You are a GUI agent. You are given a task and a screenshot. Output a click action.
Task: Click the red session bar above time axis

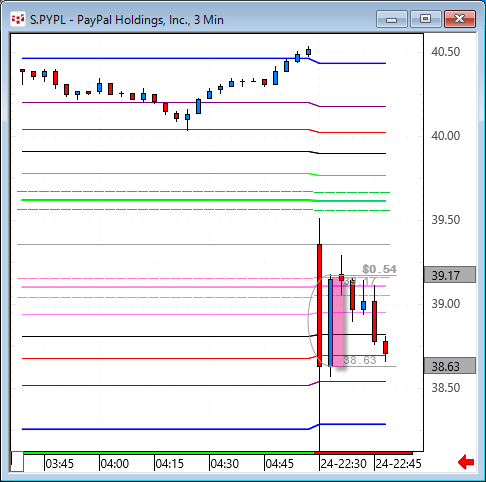[363, 453]
